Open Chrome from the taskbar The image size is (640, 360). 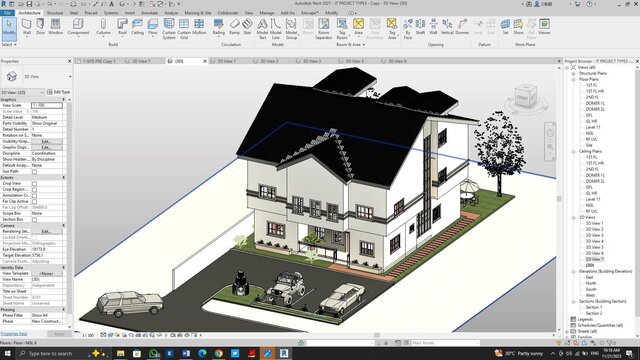pyautogui.click(x=219, y=353)
